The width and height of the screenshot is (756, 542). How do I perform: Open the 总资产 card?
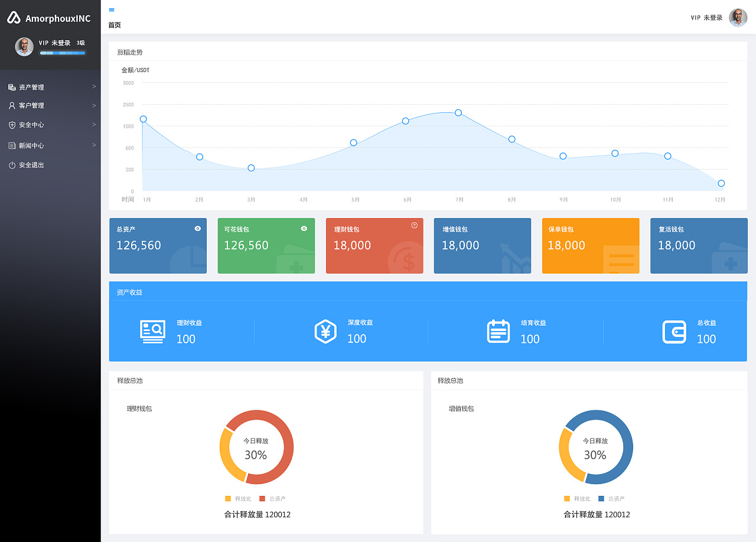(x=158, y=246)
